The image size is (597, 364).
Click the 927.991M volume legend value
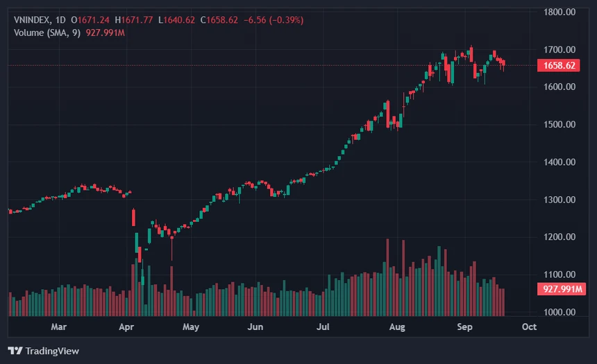[105, 33]
